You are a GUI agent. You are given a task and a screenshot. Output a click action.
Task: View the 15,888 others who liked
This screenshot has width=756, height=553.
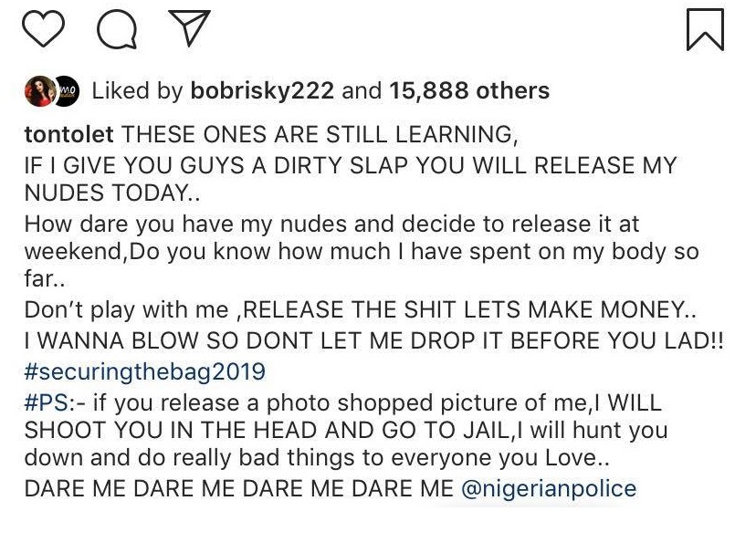469,91
